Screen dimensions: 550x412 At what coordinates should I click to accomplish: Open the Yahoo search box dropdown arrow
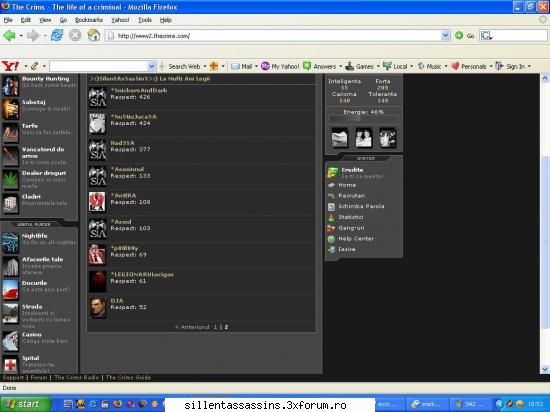[151, 66]
